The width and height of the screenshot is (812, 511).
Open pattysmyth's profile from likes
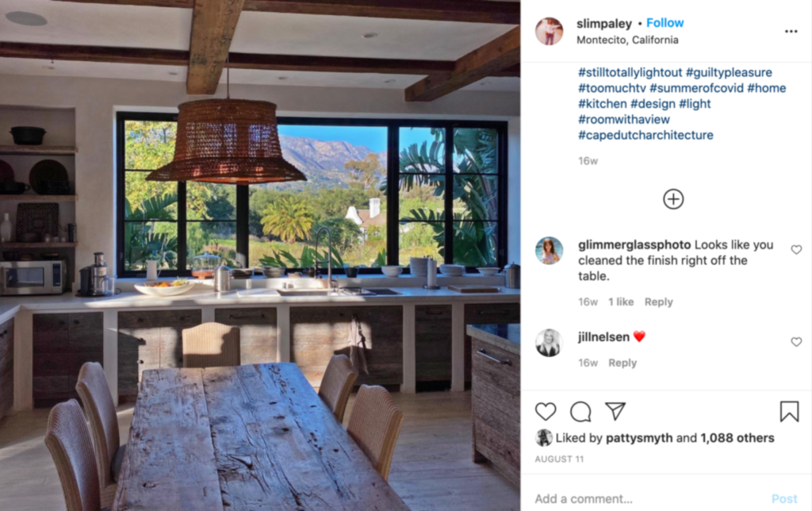640,439
